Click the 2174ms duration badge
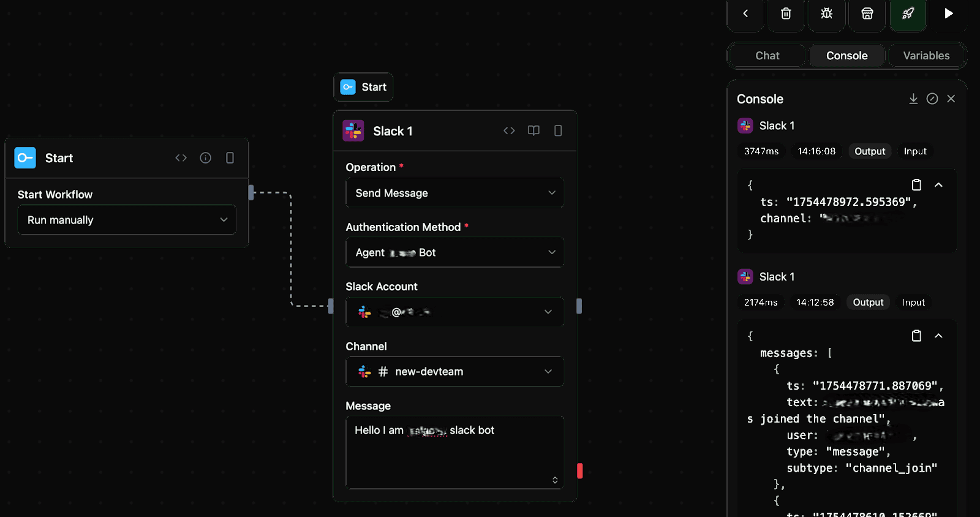The height and width of the screenshot is (517, 980). [x=761, y=303]
